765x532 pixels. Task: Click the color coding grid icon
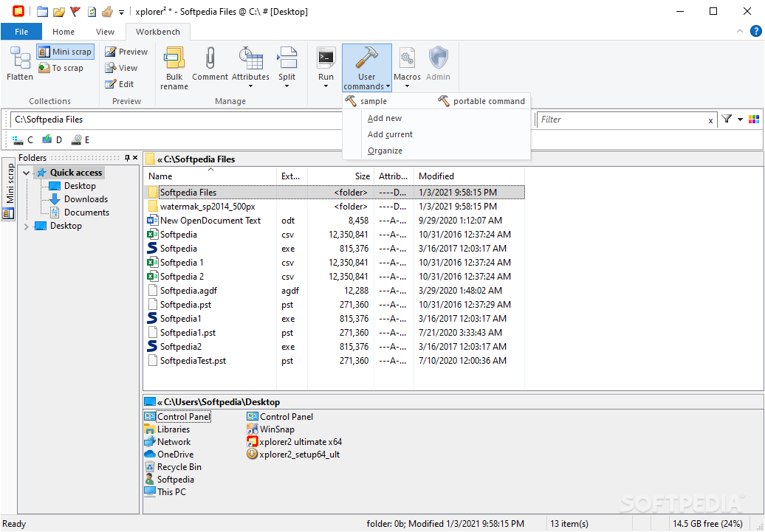tap(754, 119)
